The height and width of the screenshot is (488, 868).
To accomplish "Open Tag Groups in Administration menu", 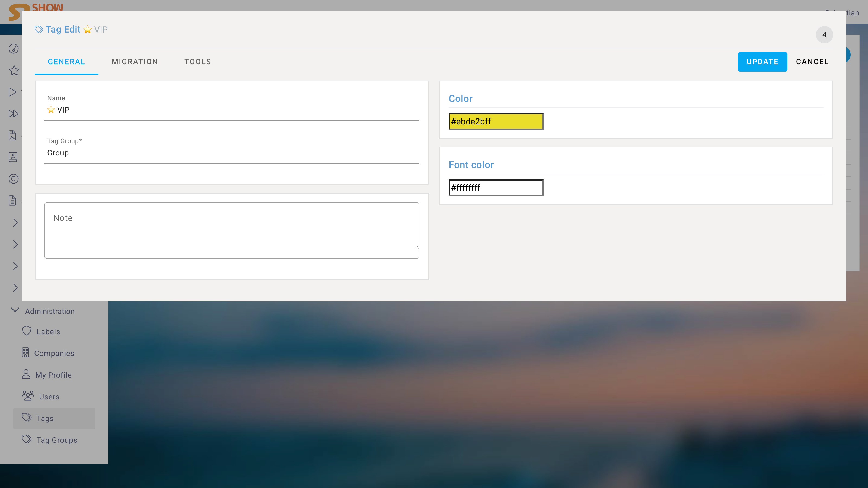I will tap(57, 440).
